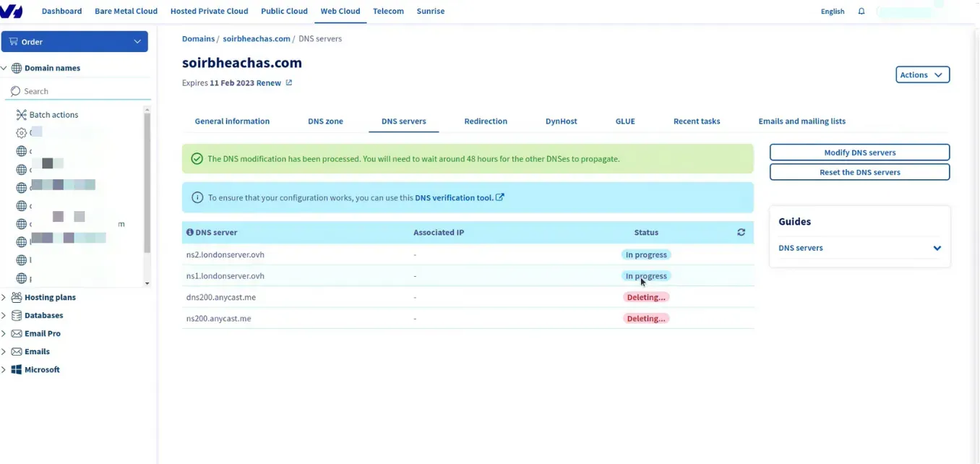980x464 pixels.
Task: Open Sunrise menu item
Action: [431, 11]
